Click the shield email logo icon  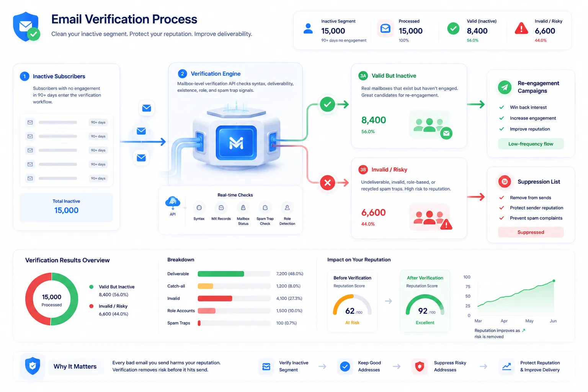(x=26, y=27)
